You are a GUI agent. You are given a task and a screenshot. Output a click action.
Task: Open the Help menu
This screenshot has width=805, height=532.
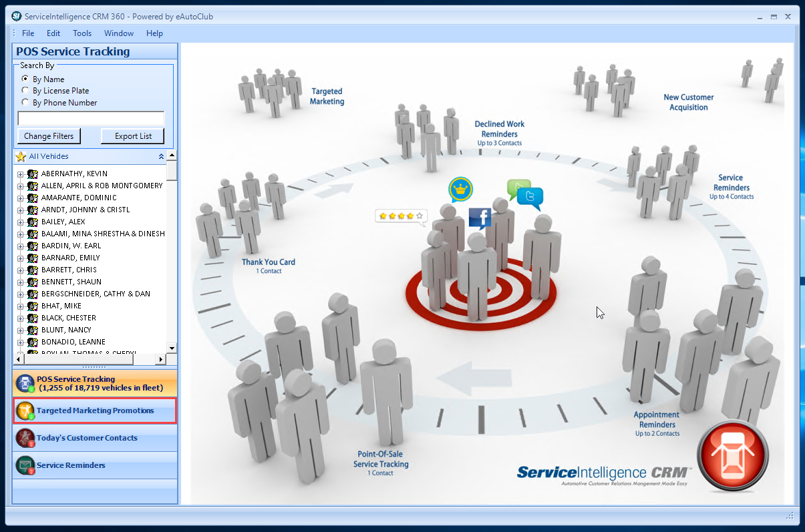[154, 33]
